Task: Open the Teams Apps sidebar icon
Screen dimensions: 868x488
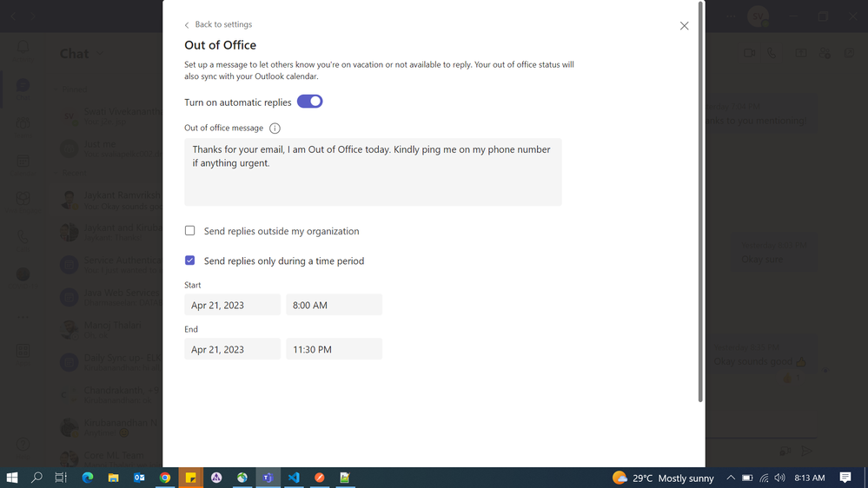Action: (x=23, y=354)
